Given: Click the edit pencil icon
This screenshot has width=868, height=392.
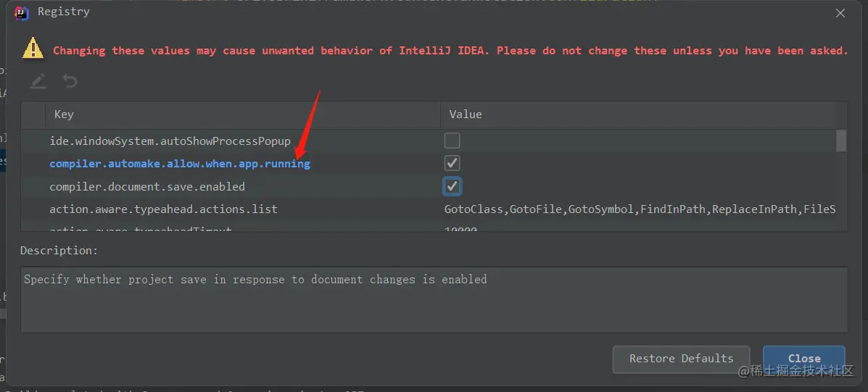Looking at the screenshot, I should [x=38, y=81].
